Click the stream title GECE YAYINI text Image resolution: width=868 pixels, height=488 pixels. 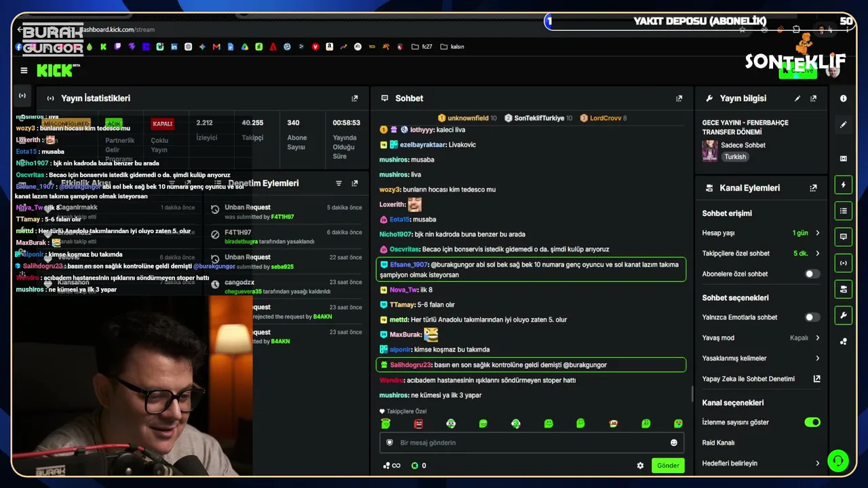click(745, 127)
